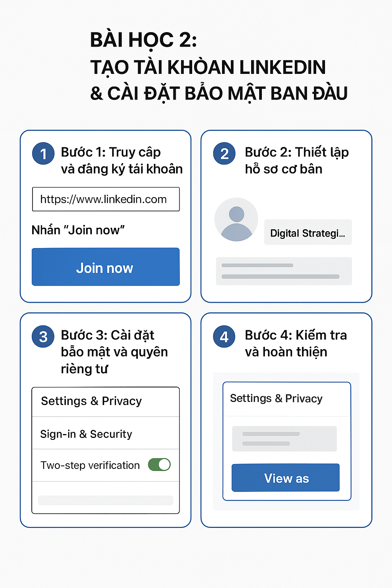Open the Digital Strategi... headline field

coord(308,233)
